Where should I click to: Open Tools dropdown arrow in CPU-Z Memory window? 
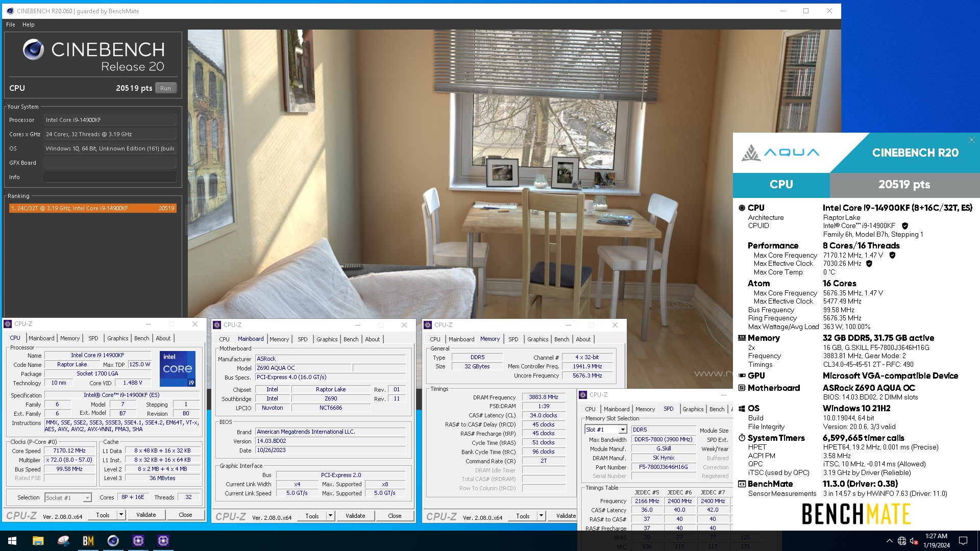541,516
